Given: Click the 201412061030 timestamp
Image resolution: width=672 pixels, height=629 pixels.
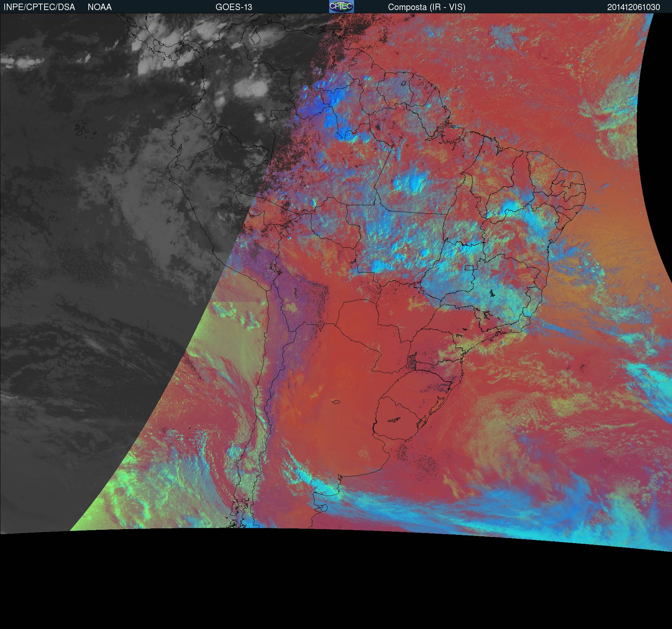Looking at the screenshot, I should pyautogui.click(x=634, y=7).
